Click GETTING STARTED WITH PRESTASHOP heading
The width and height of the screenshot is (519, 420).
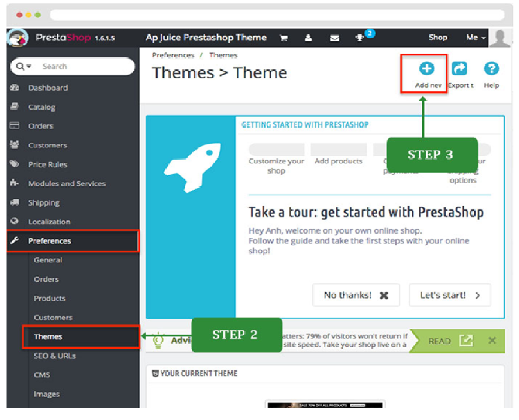pyautogui.click(x=305, y=125)
